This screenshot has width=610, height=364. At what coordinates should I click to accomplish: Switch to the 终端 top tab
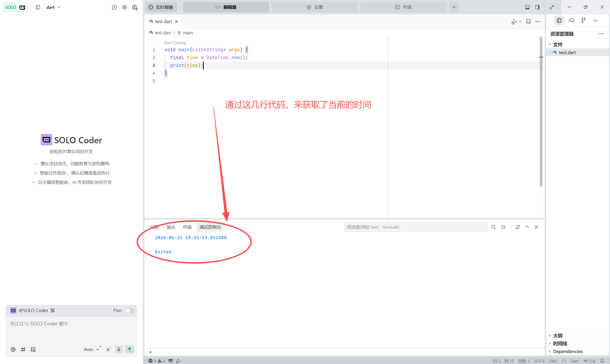[403, 7]
